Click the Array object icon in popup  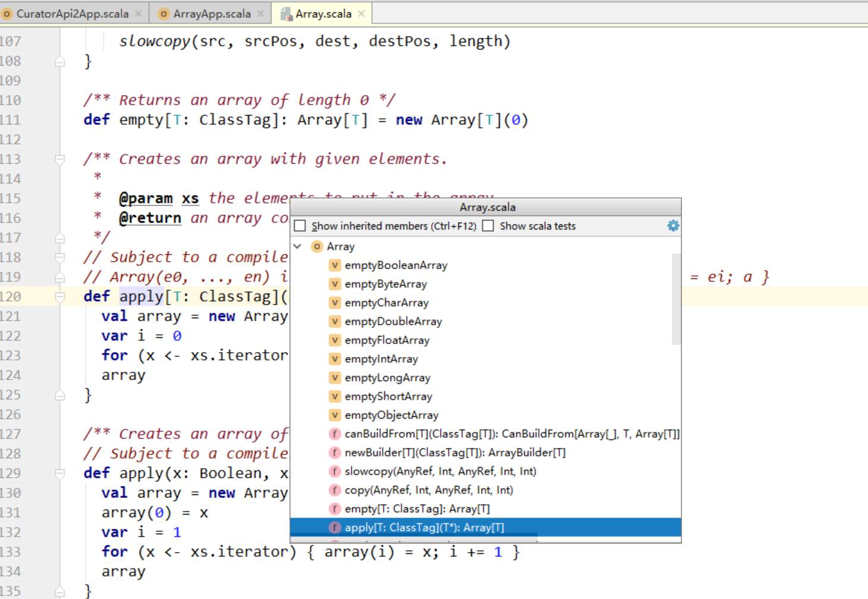click(317, 246)
